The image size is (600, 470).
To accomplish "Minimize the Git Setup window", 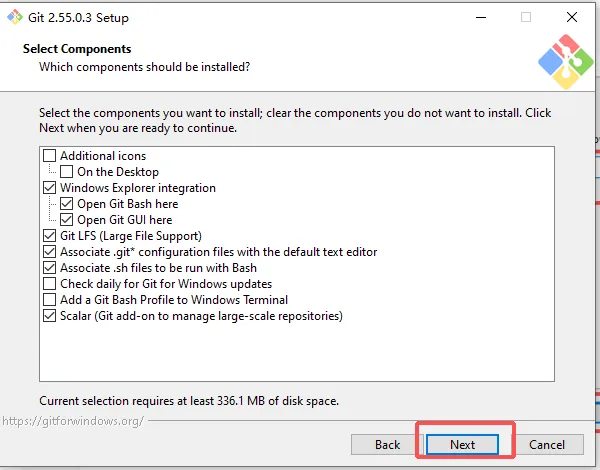I will (x=481, y=17).
